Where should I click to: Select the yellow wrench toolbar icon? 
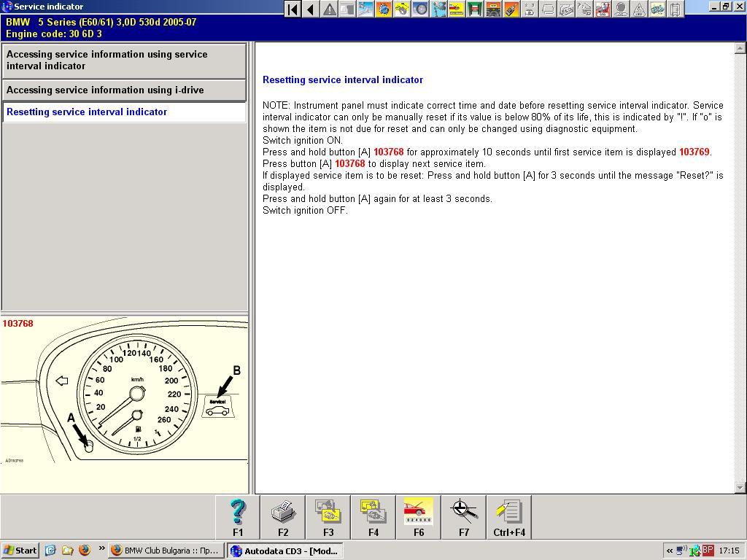tap(402, 9)
